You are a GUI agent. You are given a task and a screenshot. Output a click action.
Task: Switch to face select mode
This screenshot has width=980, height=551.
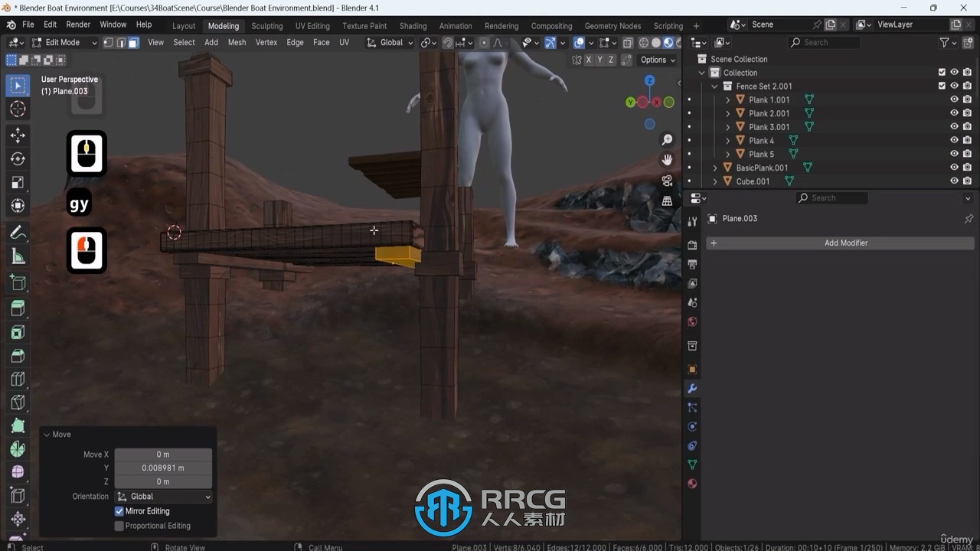133,43
